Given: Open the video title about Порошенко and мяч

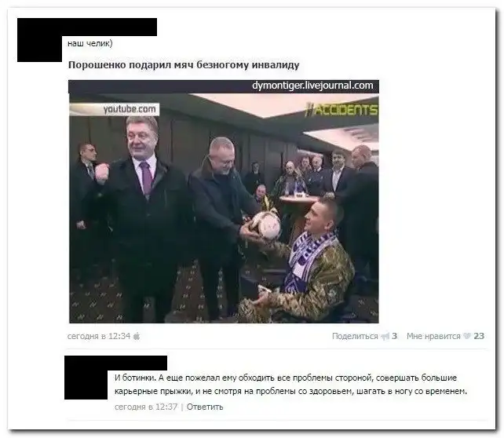Looking at the screenshot, I should coord(184,65).
